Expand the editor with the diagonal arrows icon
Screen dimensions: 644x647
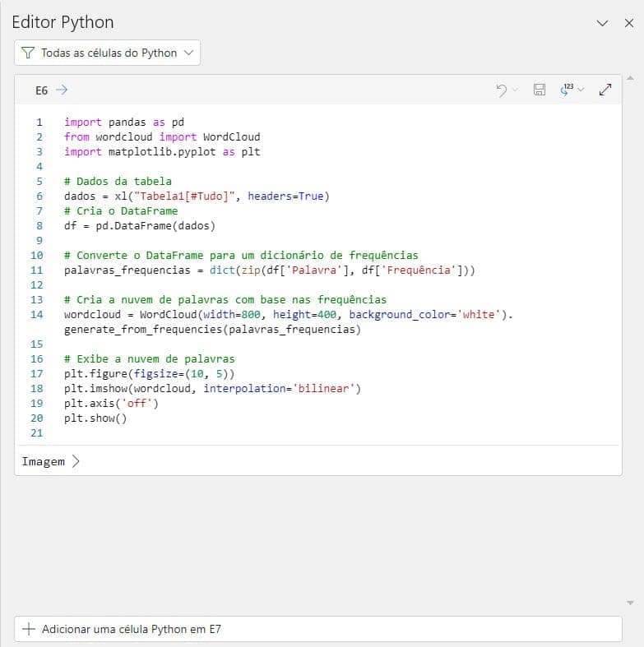605,90
